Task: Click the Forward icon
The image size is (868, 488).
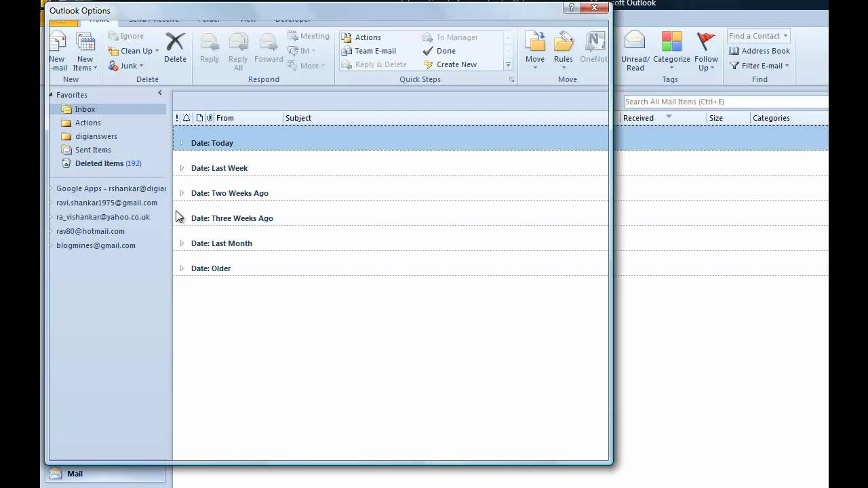Action: click(x=269, y=42)
